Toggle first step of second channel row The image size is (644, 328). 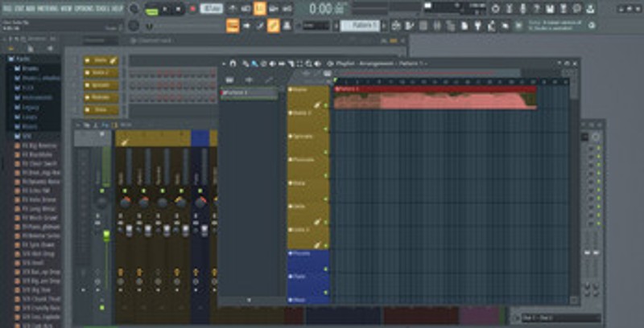(x=133, y=73)
